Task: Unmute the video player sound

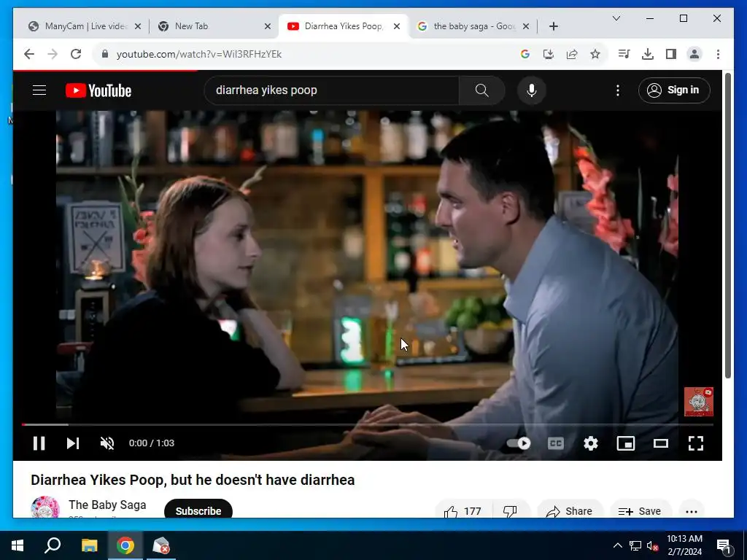Action: (107, 443)
